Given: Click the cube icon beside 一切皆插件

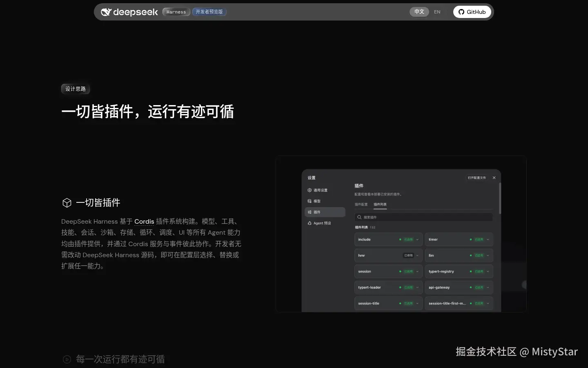Looking at the screenshot, I should pyautogui.click(x=67, y=203).
